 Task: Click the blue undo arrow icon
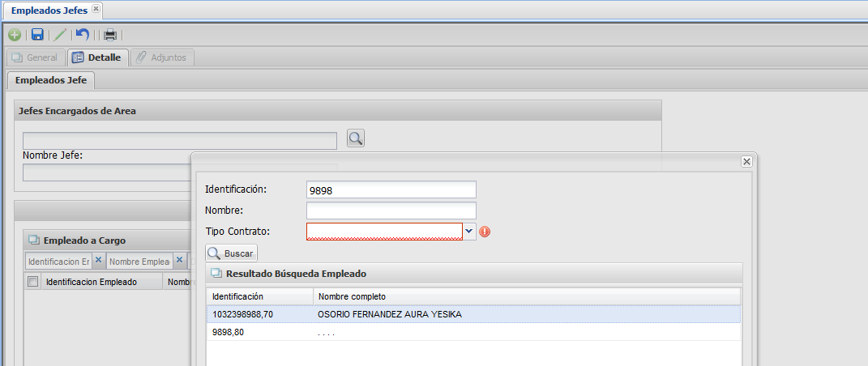pyautogui.click(x=83, y=35)
